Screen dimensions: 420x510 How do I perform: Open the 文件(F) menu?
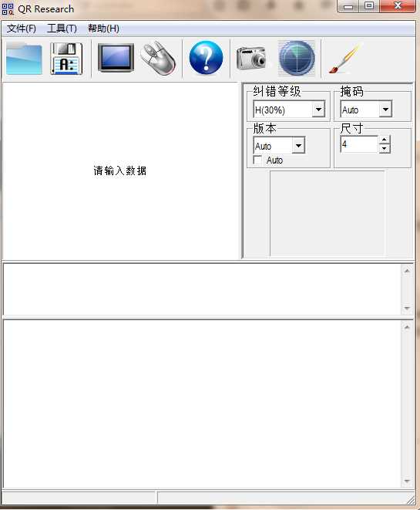click(22, 29)
